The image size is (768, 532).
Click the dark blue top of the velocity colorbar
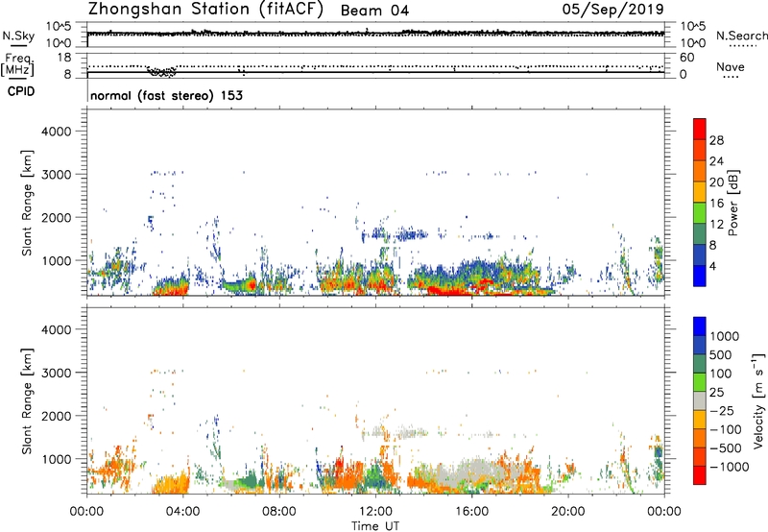click(x=700, y=326)
